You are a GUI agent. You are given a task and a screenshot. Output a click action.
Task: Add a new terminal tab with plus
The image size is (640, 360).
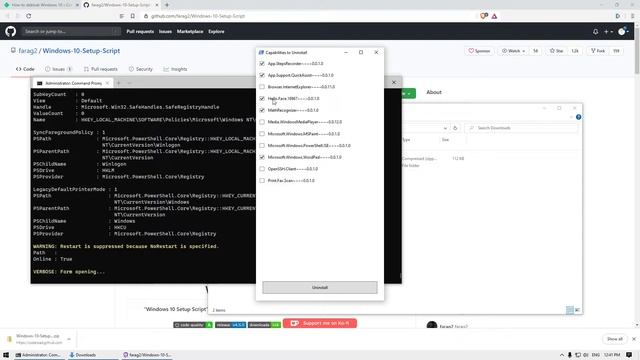point(119,83)
